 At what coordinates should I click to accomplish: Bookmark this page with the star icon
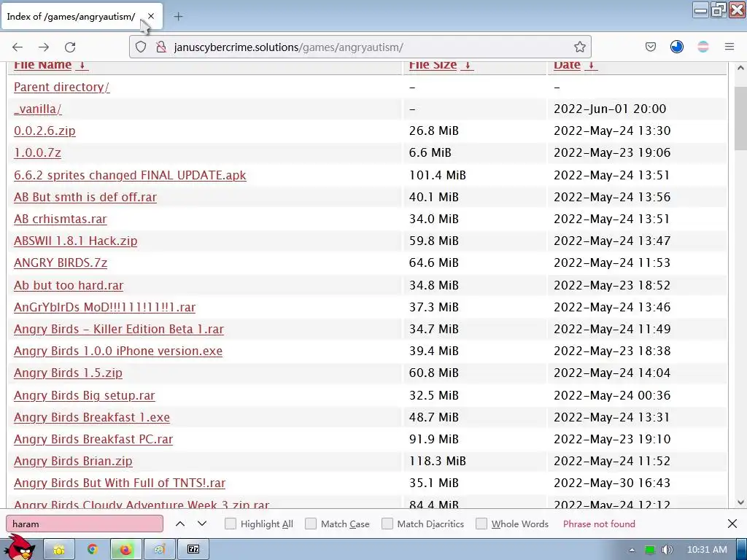[x=580, y=47]
